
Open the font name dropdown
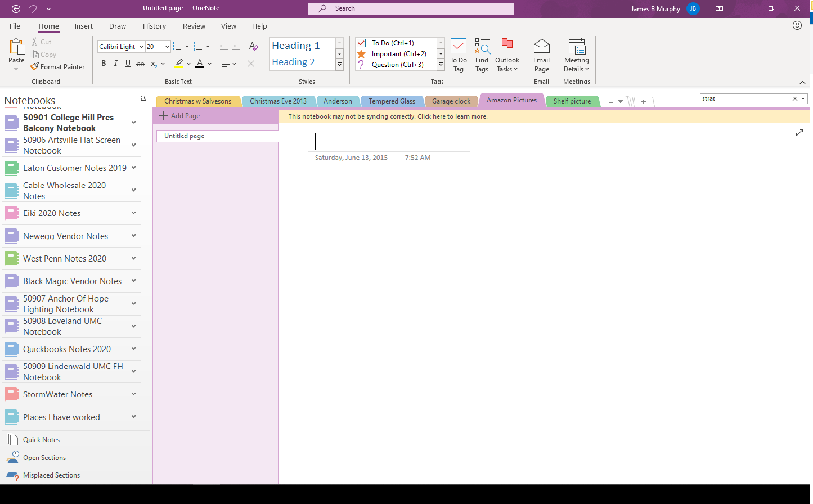(141, 47)
